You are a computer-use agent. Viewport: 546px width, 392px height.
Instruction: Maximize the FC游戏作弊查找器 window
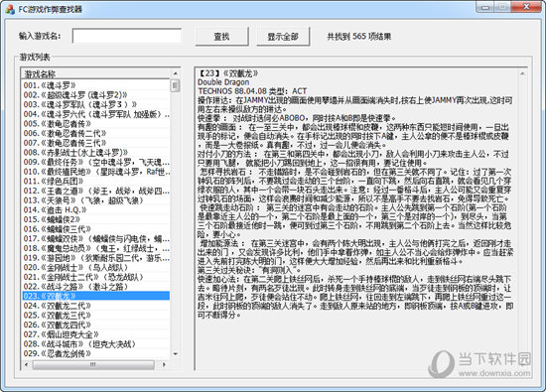pos(502,7)
